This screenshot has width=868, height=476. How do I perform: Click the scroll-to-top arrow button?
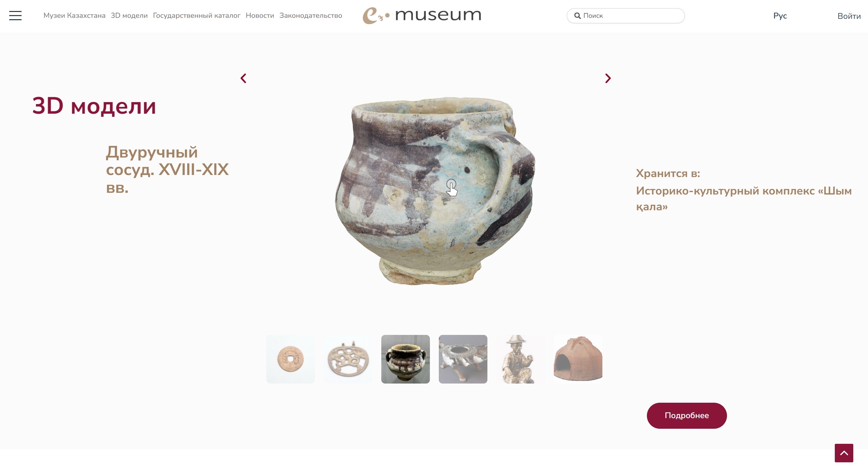pos(844,453)
